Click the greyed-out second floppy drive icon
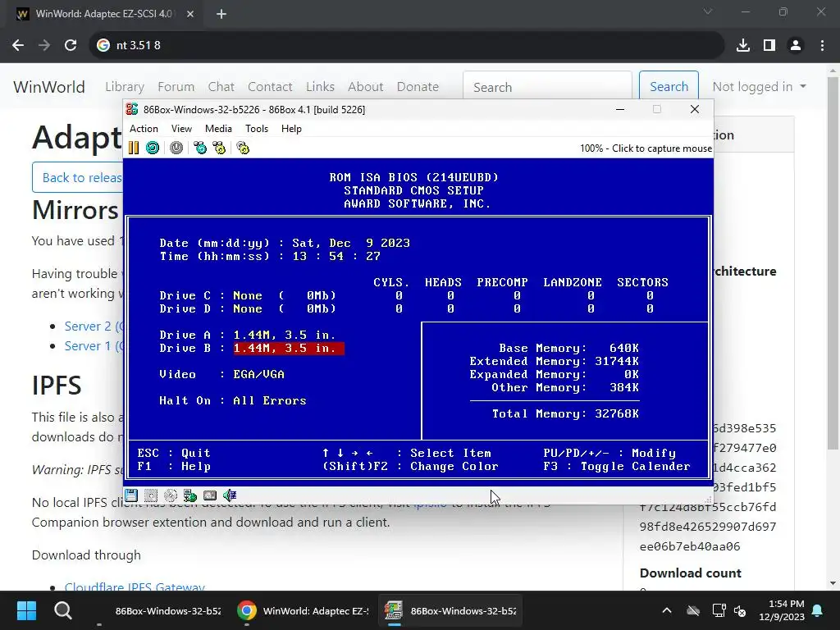Screen dimensions: 840x630 click(x=151, y=495)
